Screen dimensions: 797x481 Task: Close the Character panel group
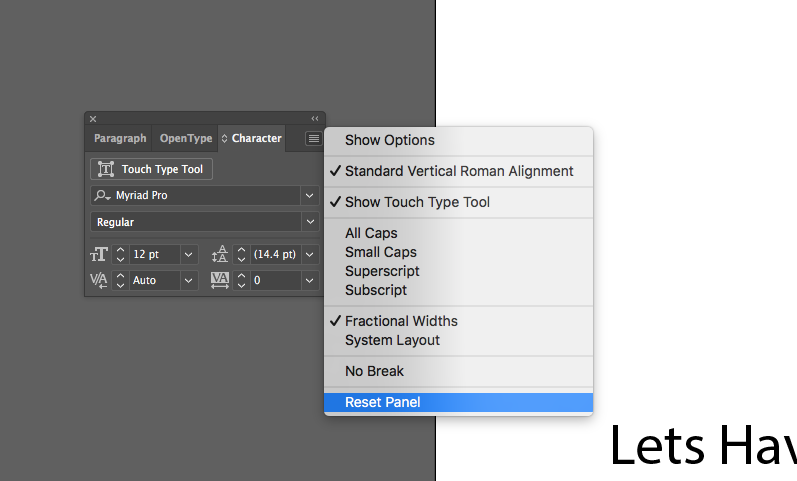tap(93, 119)
